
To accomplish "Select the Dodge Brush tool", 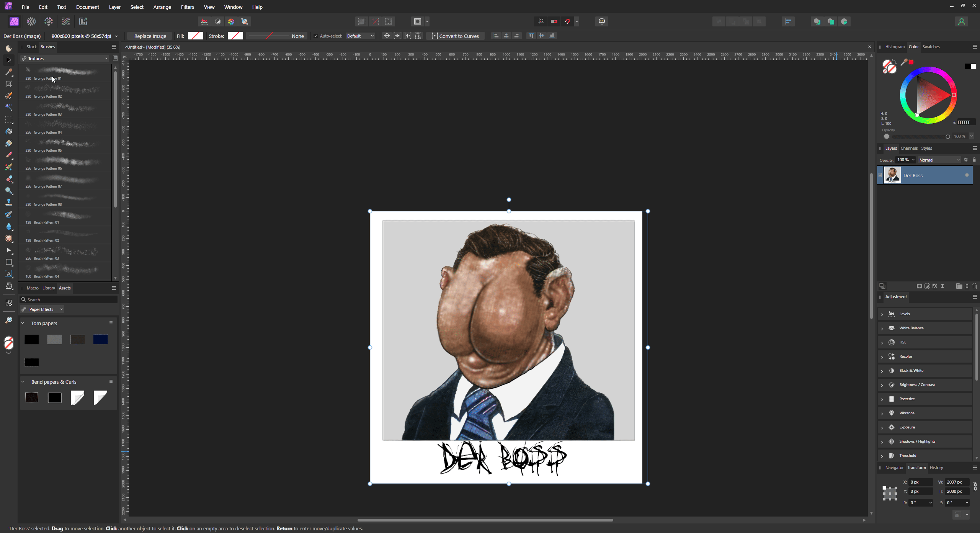I will point(8,191).
